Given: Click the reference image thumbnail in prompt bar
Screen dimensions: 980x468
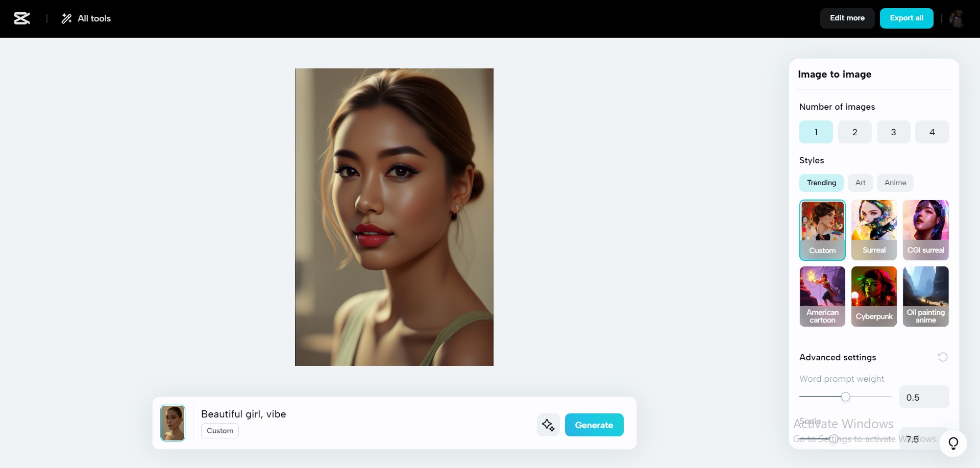Looking at the screenshot, I should pyautogui.click(x=173, y=423).
